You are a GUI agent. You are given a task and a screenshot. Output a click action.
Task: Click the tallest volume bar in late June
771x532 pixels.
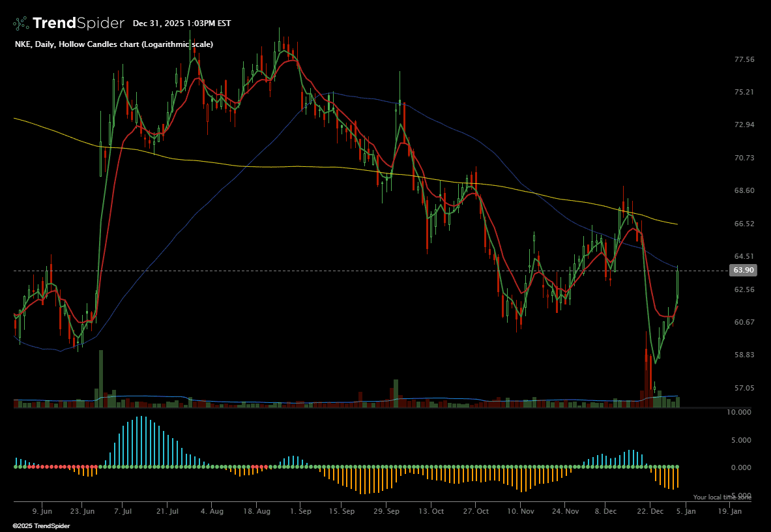click(x=101, y=378)
